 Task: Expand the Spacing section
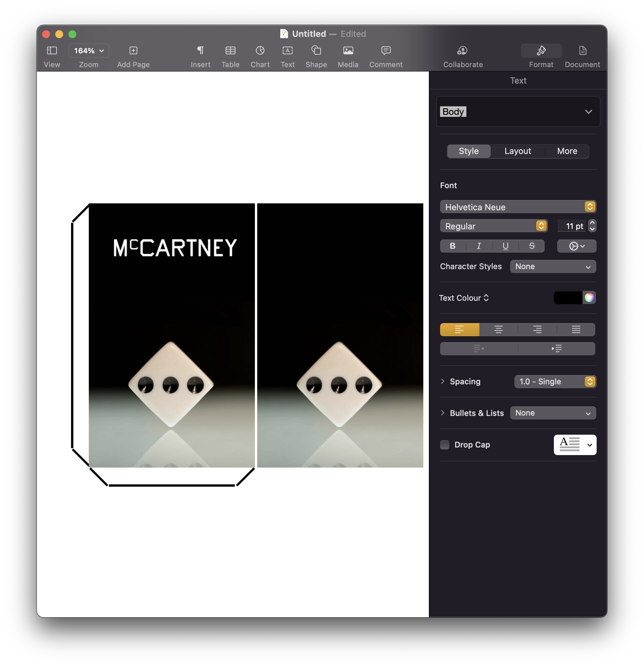442,381
